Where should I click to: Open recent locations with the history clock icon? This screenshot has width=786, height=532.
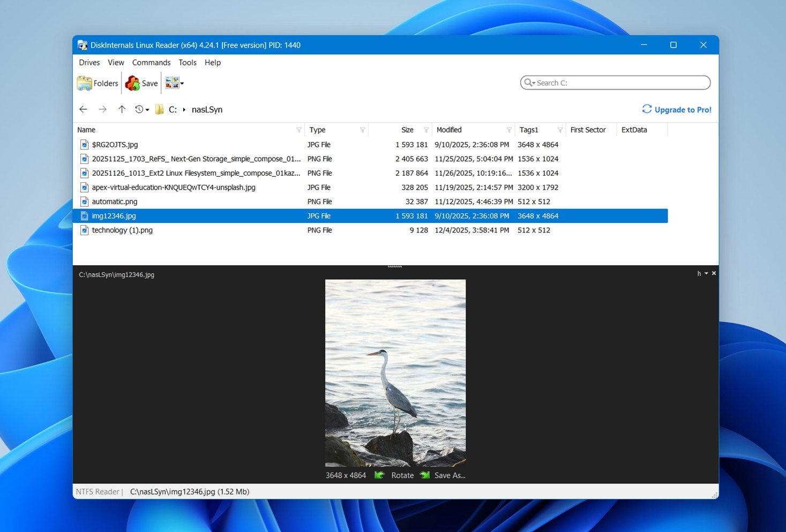(x=138, y=109)
